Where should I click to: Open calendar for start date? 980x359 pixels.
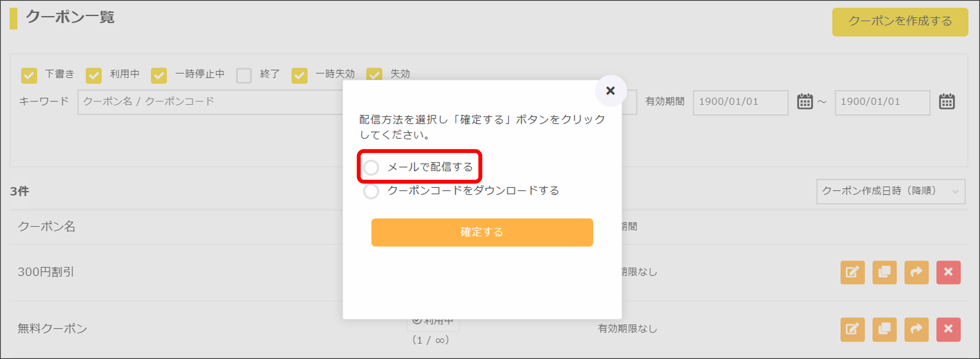(x=805, y=102)
